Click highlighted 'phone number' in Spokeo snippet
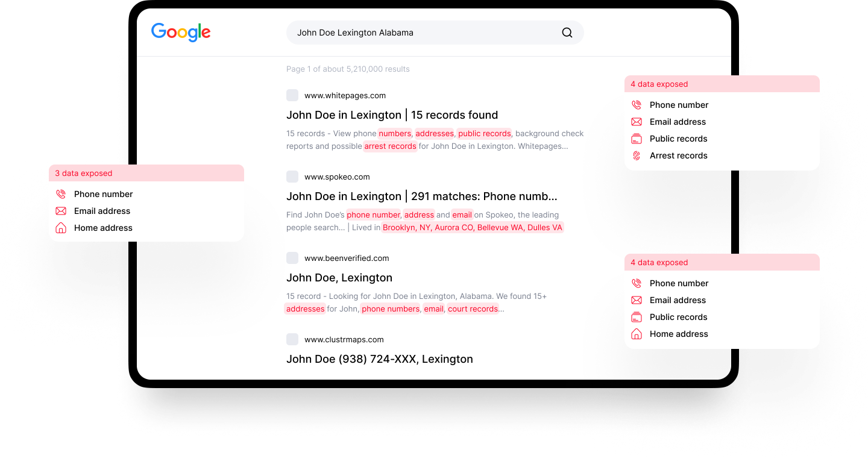868x461 pixels. (x=373, y=215)
